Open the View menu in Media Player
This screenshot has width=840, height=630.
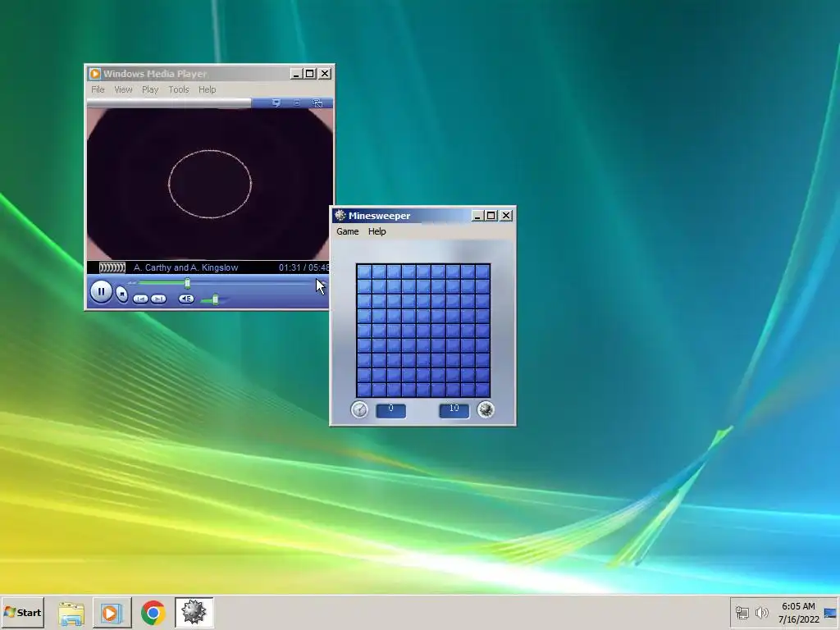pos(123,89)
